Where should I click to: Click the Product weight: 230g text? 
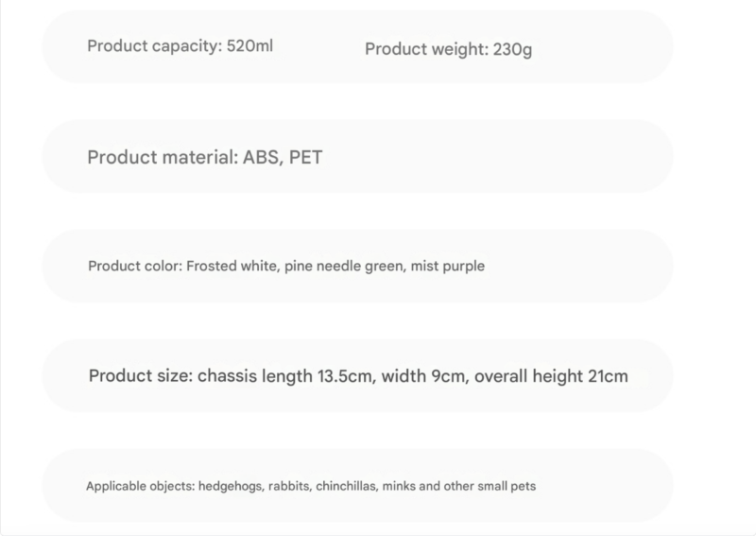click(448, 49)
